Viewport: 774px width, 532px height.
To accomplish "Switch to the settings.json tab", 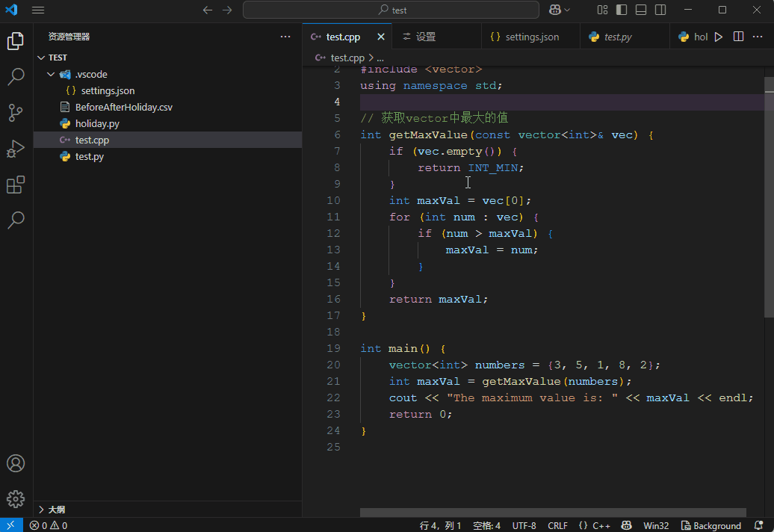I will (531, 37).
